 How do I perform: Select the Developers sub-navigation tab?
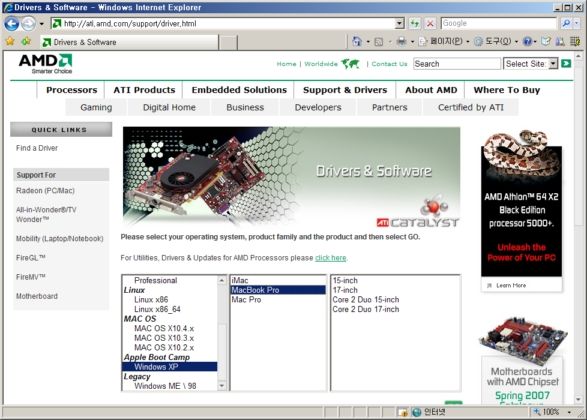(318, 107)
